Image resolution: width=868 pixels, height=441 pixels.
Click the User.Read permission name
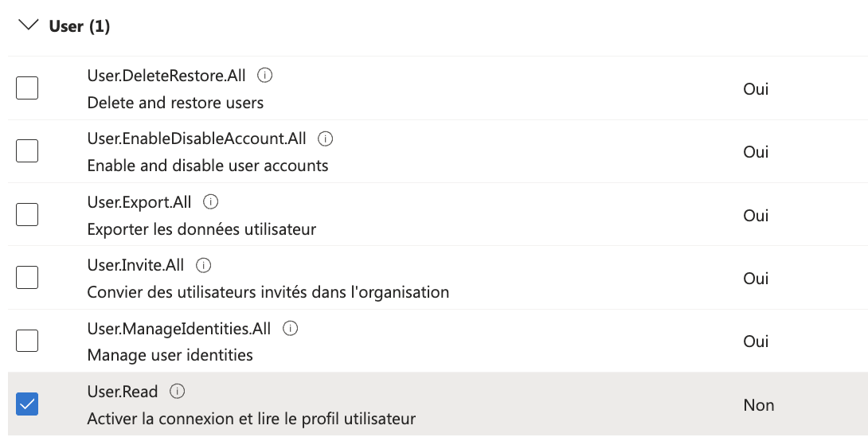123,392
